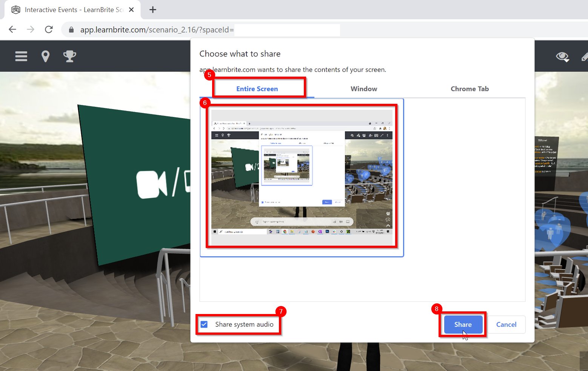Screen dimensions: 588x371
Task: Switch to the Chrome Tab option
Action: click(x=469, y=89)
